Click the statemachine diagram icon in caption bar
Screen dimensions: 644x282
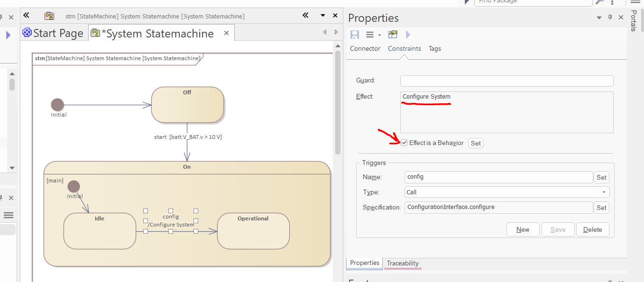click(x=49, y=16)
